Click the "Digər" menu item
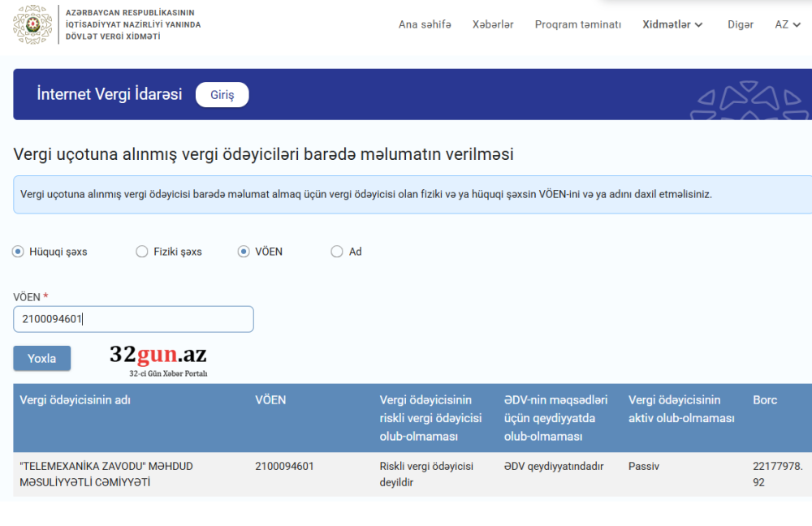This screenshot has width=812, height=526. pyautogui.click(x=741, y=24)
